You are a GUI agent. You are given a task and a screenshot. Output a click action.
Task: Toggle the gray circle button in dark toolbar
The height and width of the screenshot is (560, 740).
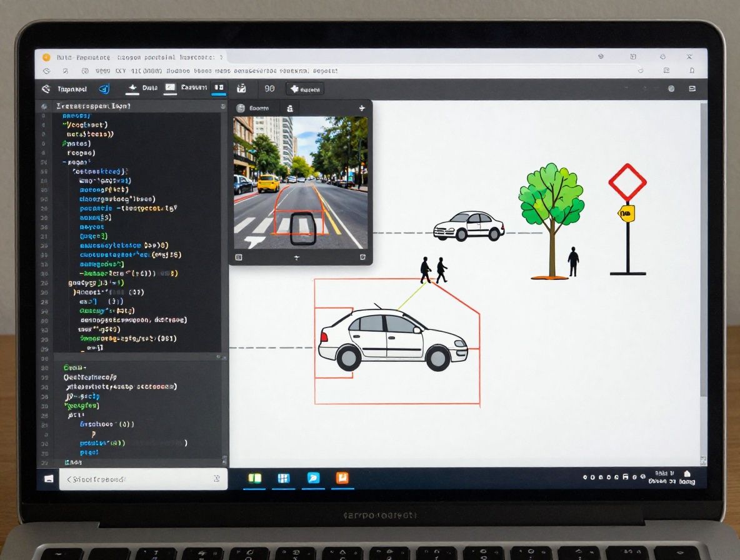click(671, 89)
